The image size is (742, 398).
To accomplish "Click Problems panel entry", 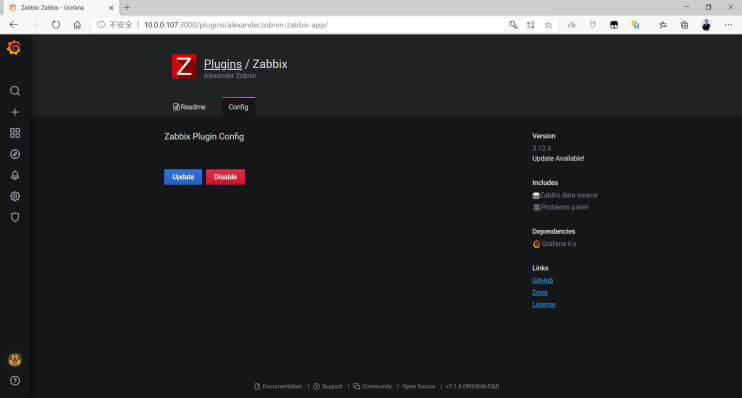I will click(x=560, y=207).
